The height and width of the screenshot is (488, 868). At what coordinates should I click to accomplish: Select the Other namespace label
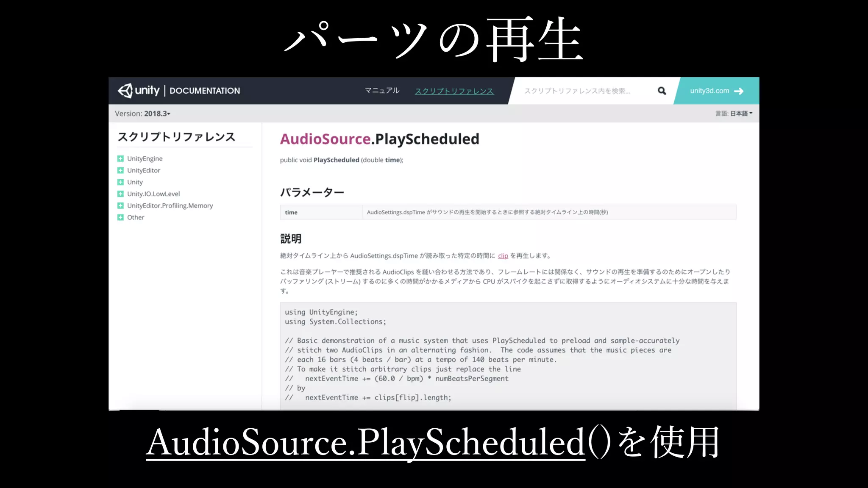click(136, 217)
